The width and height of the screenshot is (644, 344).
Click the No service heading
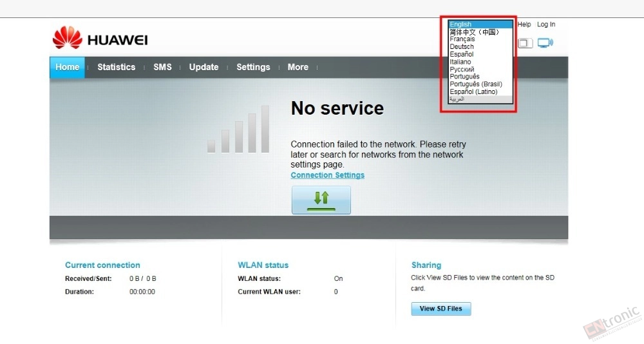(x=337, y=108)
